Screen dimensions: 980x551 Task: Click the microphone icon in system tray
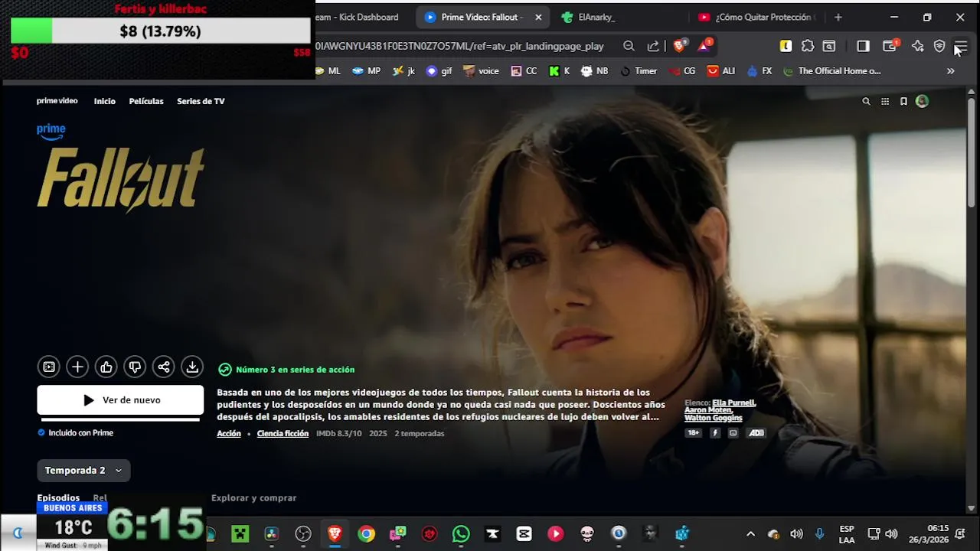820,533
